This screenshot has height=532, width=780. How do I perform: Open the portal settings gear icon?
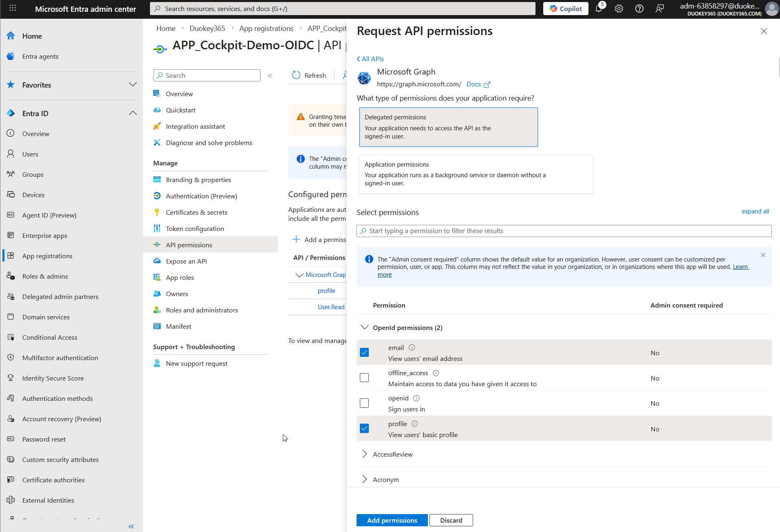pyautogui.click(x=619, y=9)
